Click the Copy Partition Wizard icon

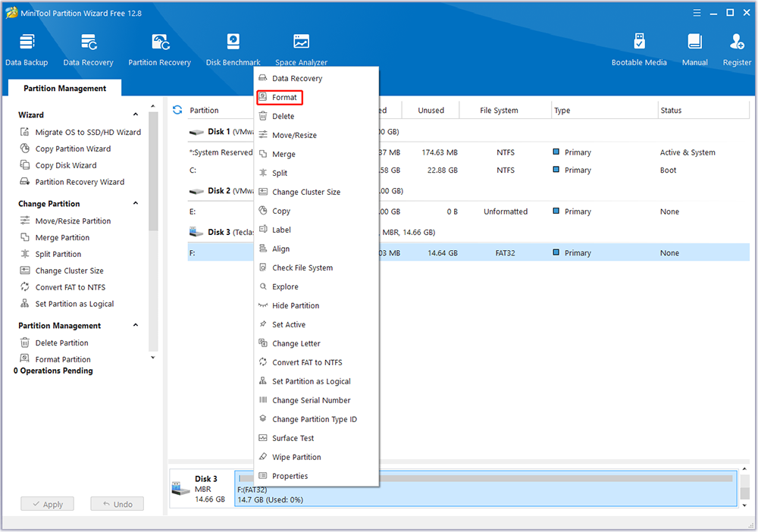[25, 149]
